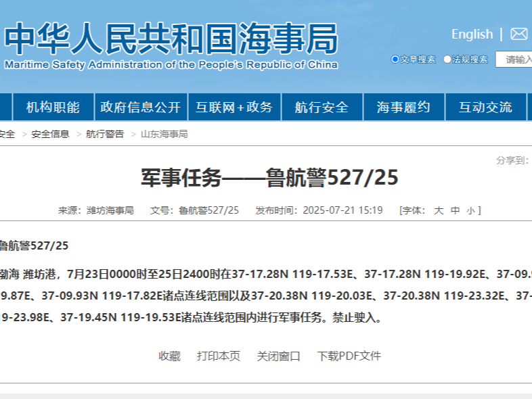Click 打印本页 to print the page
This screenshot has width=532, height=399.
click(x=219, y=356)
